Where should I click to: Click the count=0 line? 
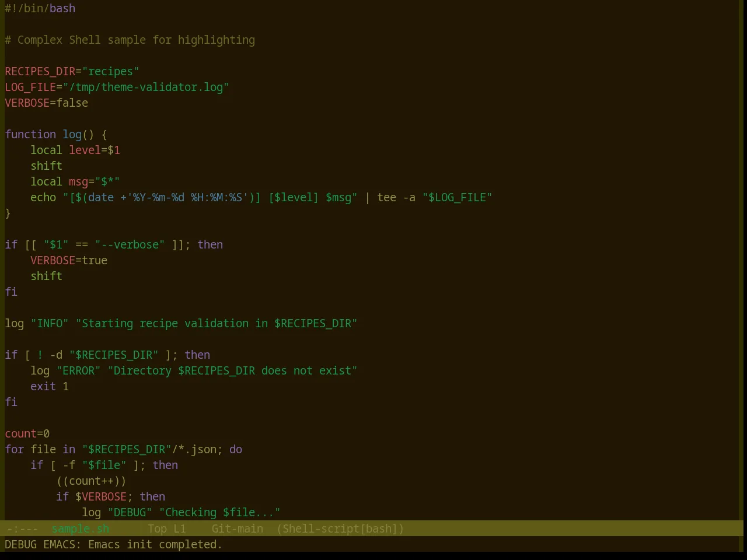tap(27, 433)
